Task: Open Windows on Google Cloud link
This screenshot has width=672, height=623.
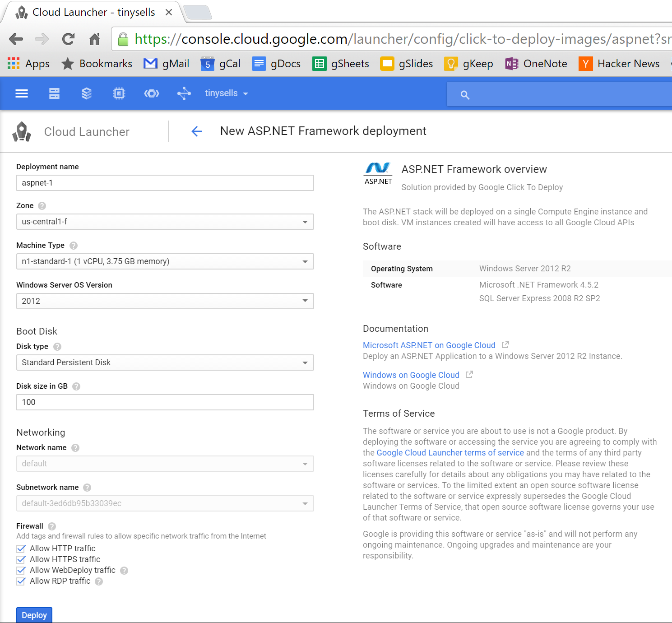Action: click(411, 375)
